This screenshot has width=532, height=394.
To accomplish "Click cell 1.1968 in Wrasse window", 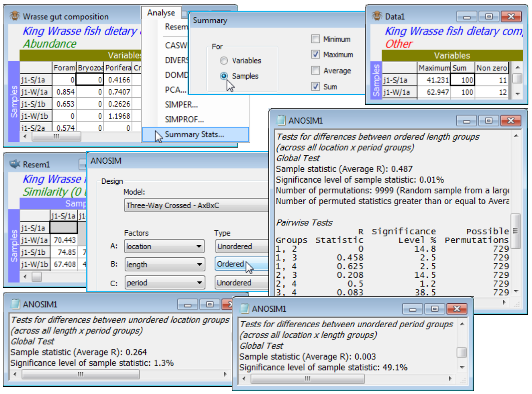I will click(118, 116).
